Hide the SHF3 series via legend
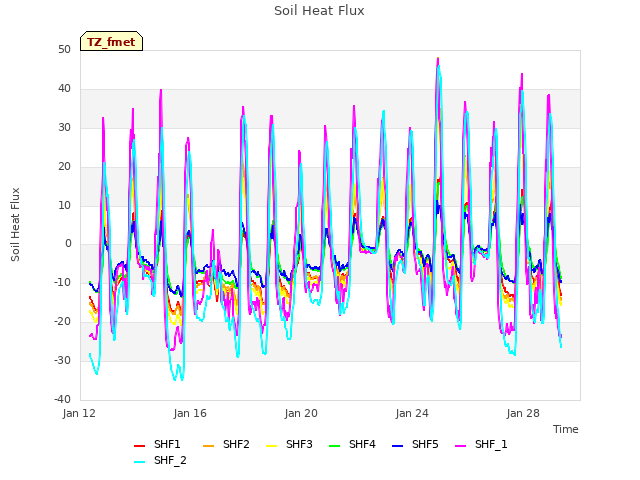640x480 pixels. [299, 444]
